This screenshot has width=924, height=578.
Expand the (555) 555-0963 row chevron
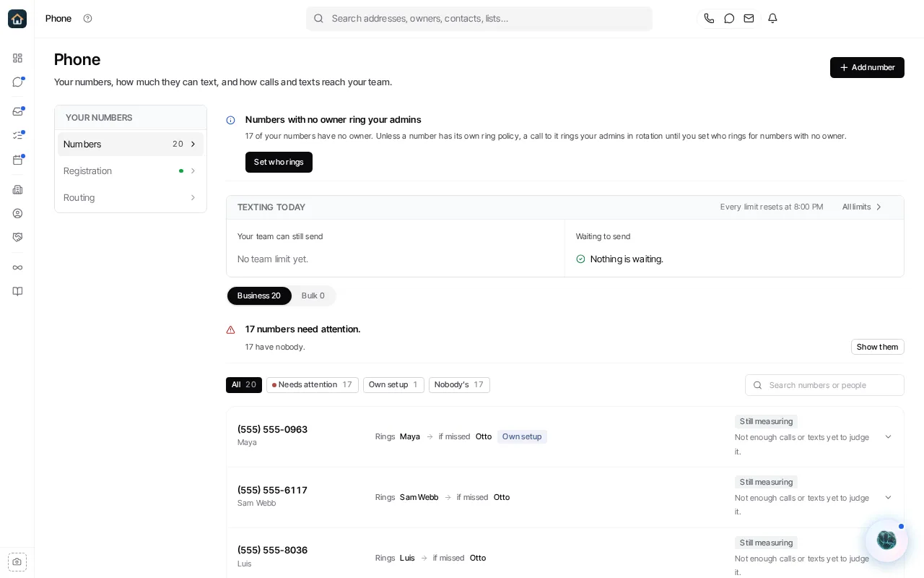tap(888, 436)
